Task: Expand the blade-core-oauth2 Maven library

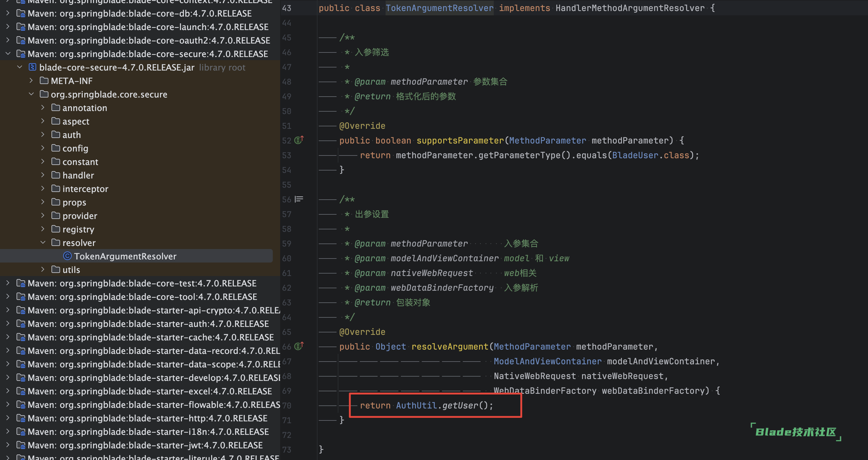Action: pyautogui.click(x=8, y=40)
